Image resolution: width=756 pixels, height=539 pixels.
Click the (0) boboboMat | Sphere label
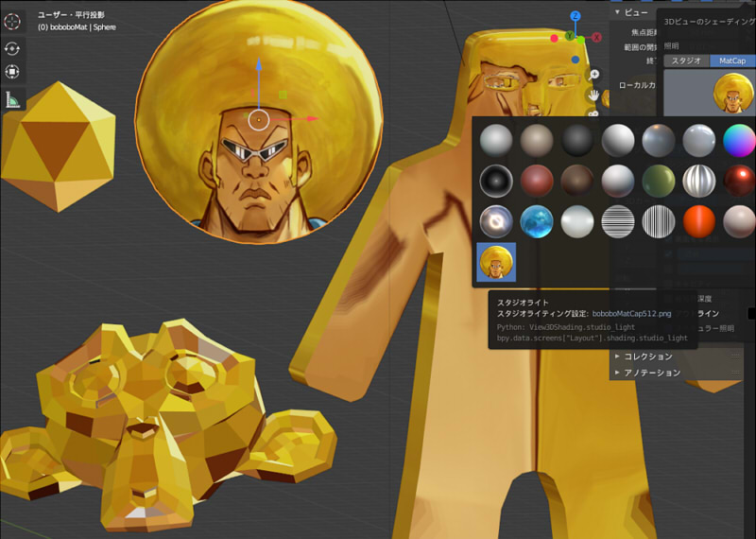pyautogui.click(x=77, y=27)
